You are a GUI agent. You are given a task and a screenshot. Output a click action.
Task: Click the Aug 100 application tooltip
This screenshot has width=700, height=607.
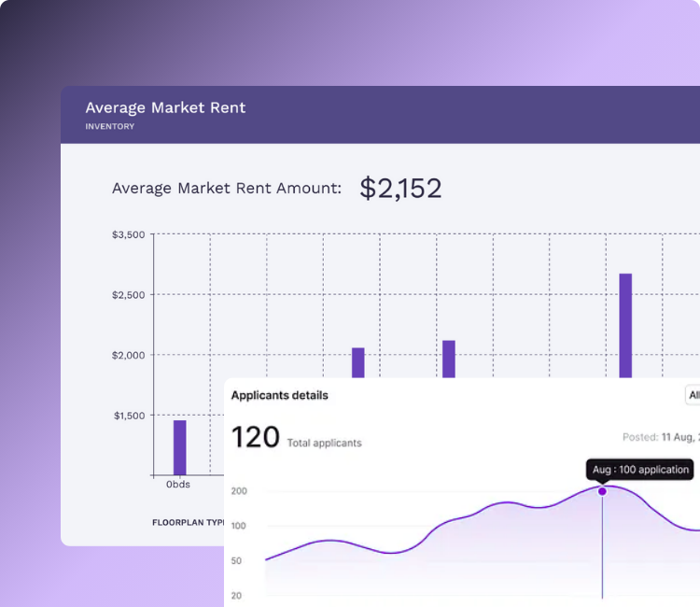tap(640, 469)
